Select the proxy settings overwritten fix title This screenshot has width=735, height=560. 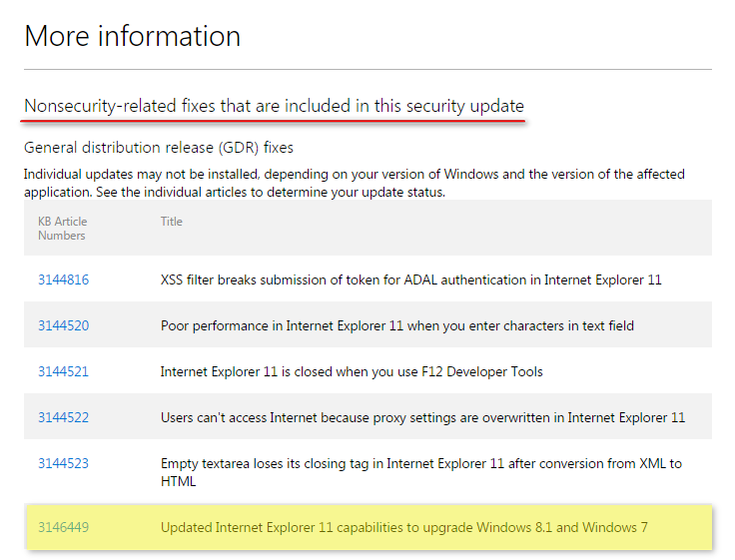[422, 417]
